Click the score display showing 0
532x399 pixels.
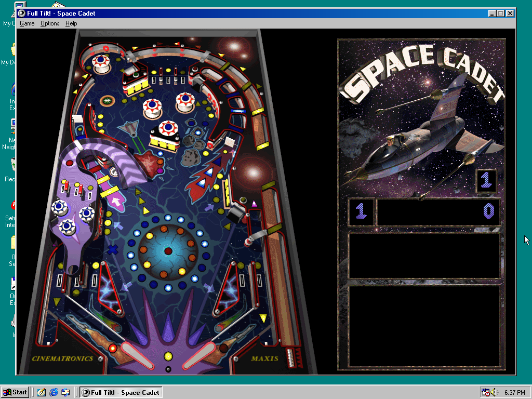[x=438, y=211]
